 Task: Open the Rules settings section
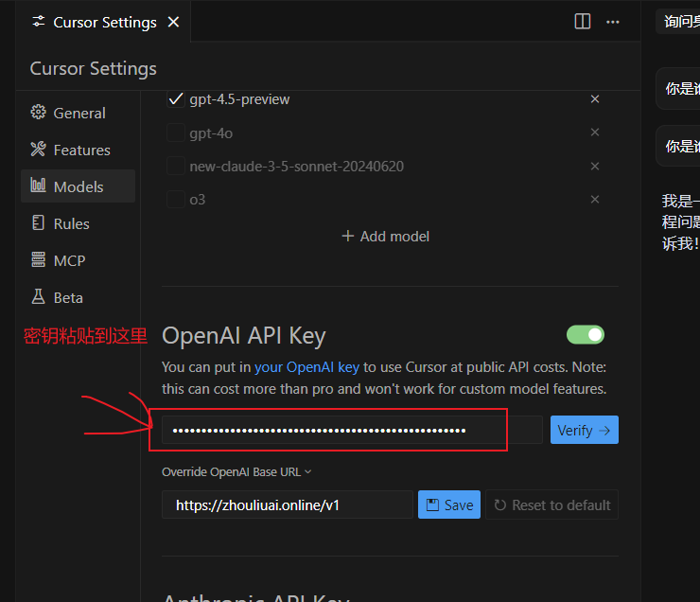(79, 223)
